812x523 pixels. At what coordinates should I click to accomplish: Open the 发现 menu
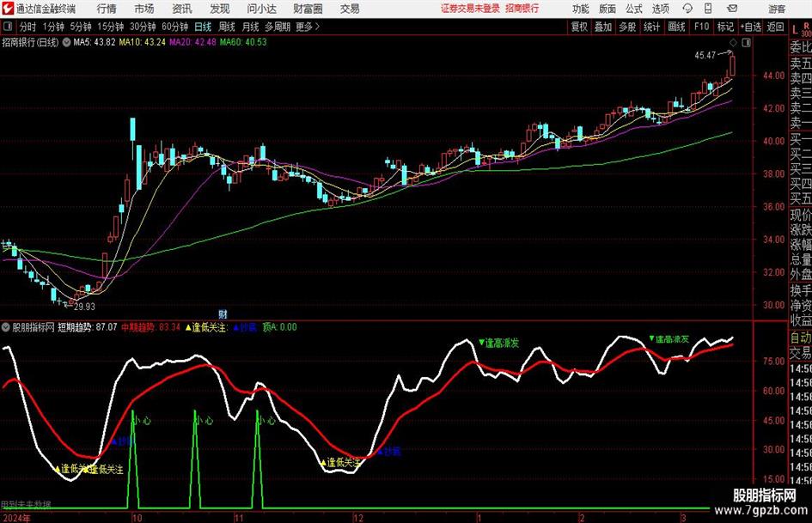[x=220, y=9]
